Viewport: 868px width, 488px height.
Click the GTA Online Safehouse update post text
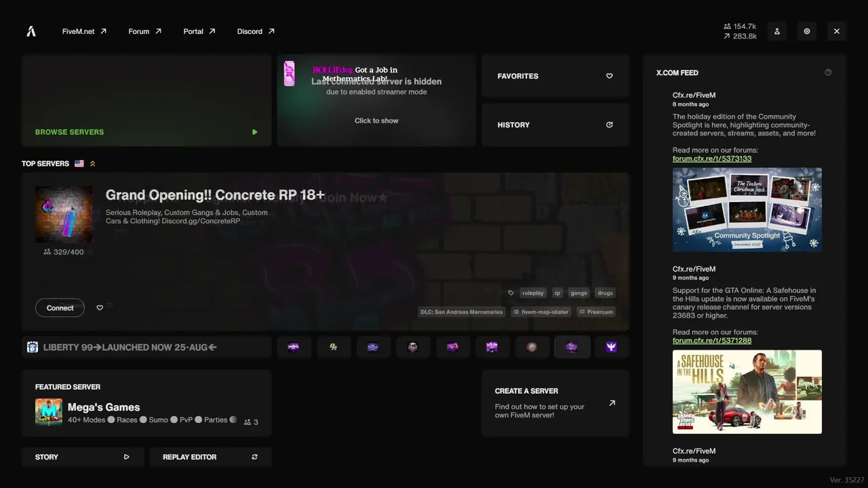(744, 303)
